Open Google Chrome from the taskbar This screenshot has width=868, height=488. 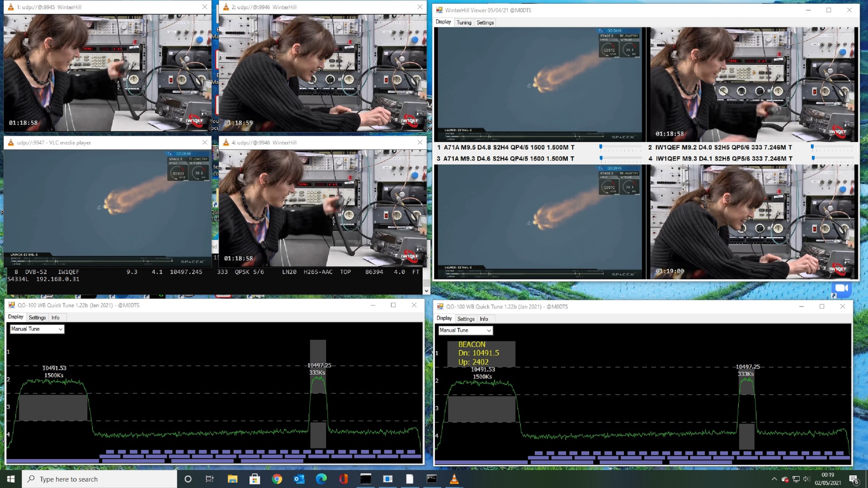[x=277, y=479]
